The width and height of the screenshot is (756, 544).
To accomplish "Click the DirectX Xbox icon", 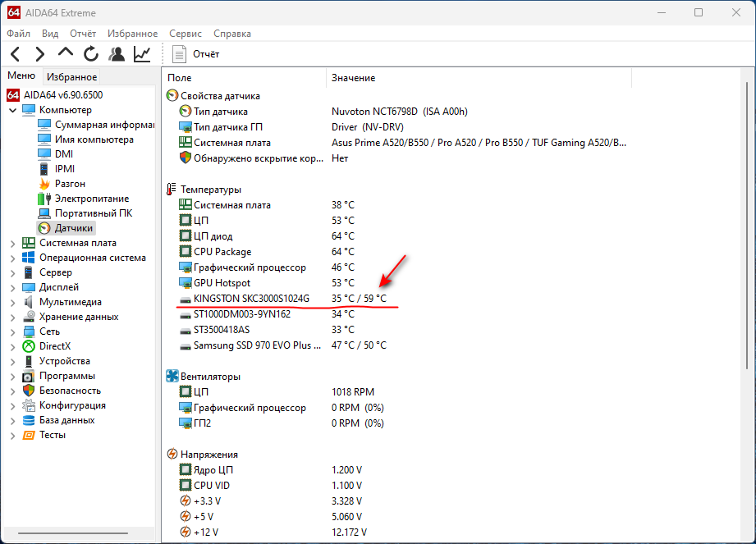I will tap(29, 346).
